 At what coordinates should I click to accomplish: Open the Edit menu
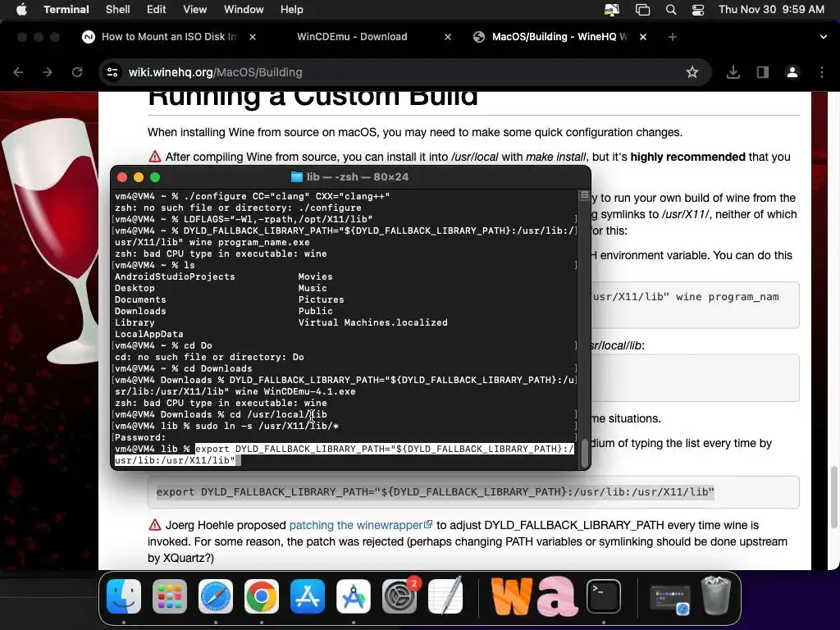pos(157,9)
